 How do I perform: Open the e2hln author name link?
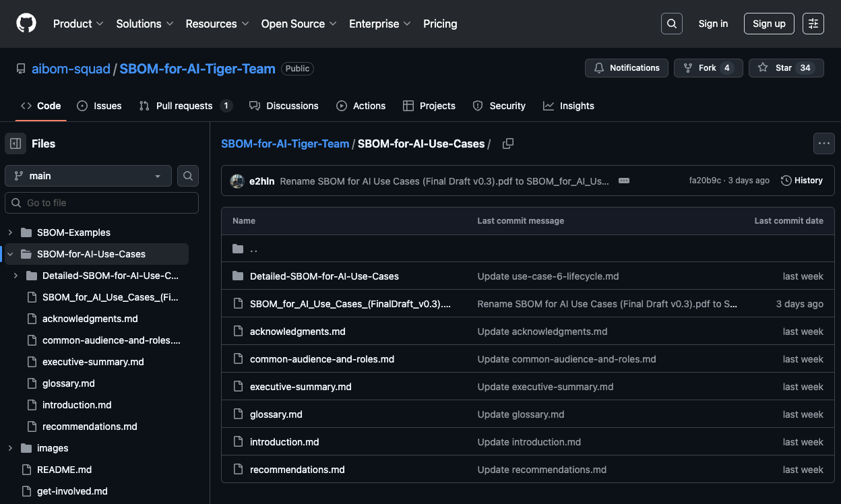pos(262,181)
